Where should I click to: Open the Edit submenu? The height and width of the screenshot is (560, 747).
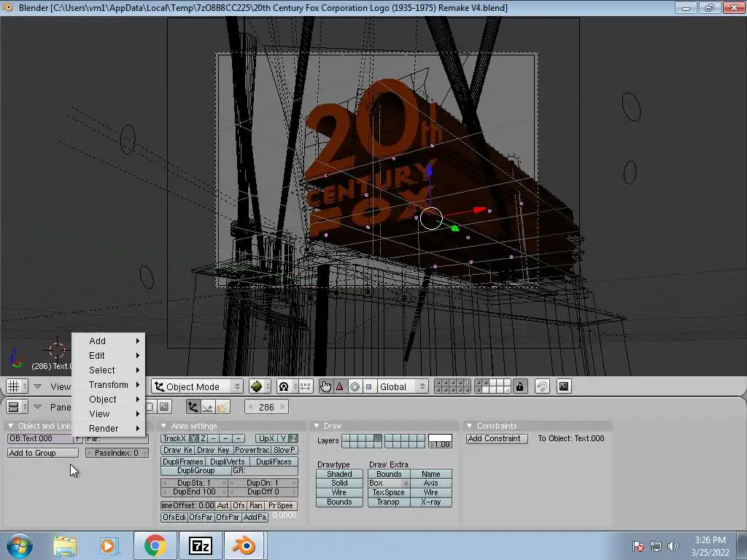tap(109, 355)
